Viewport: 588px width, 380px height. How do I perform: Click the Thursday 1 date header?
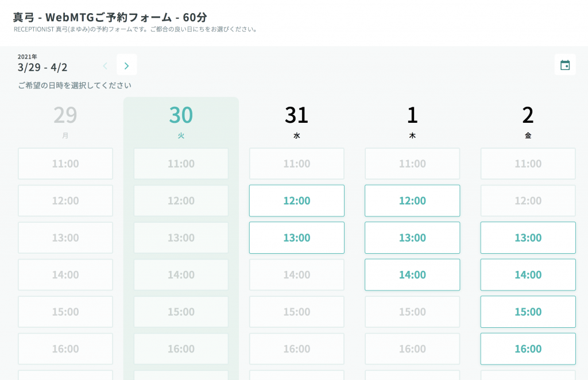tap(412, 119)
